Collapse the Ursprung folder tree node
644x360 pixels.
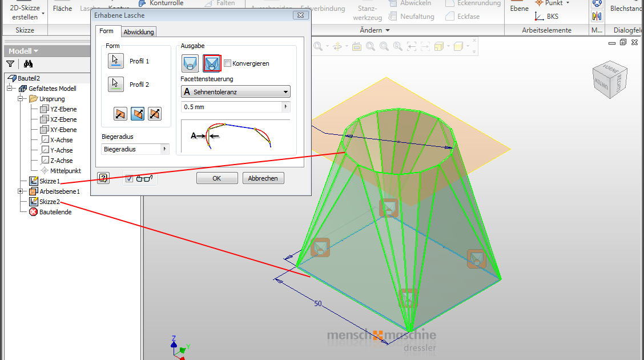[21, 99]
